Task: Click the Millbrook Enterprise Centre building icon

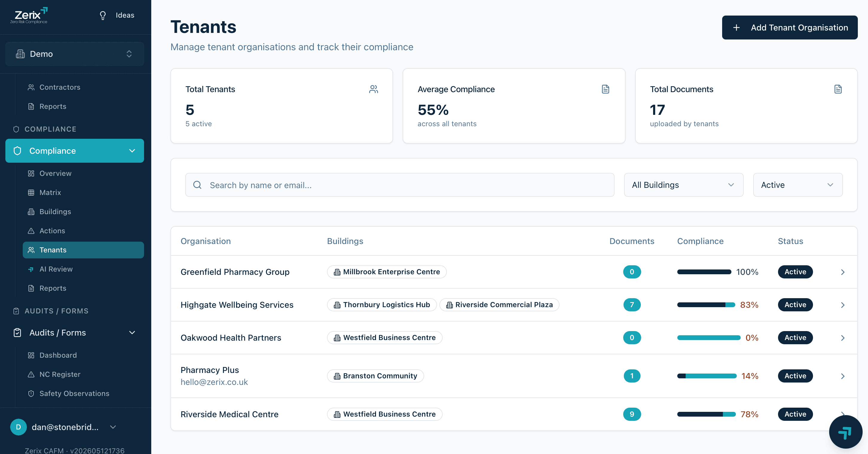Action: tap(337, 272)
